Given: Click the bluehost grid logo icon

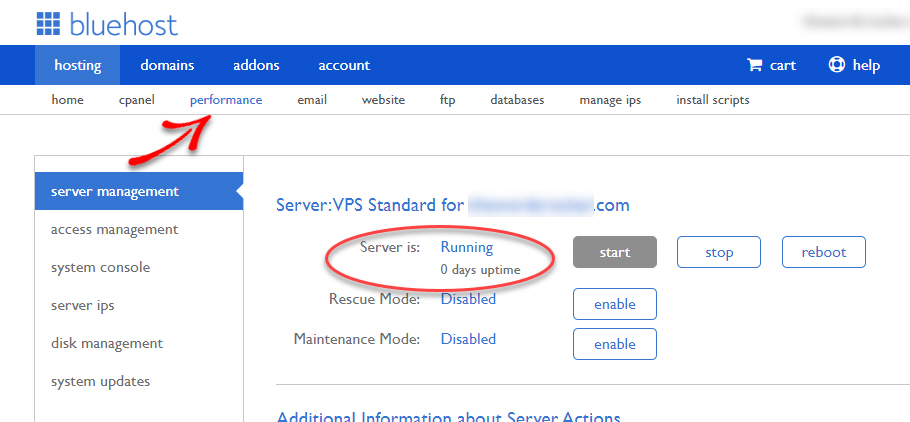Looking at the screenshot, I should (49, 24).
